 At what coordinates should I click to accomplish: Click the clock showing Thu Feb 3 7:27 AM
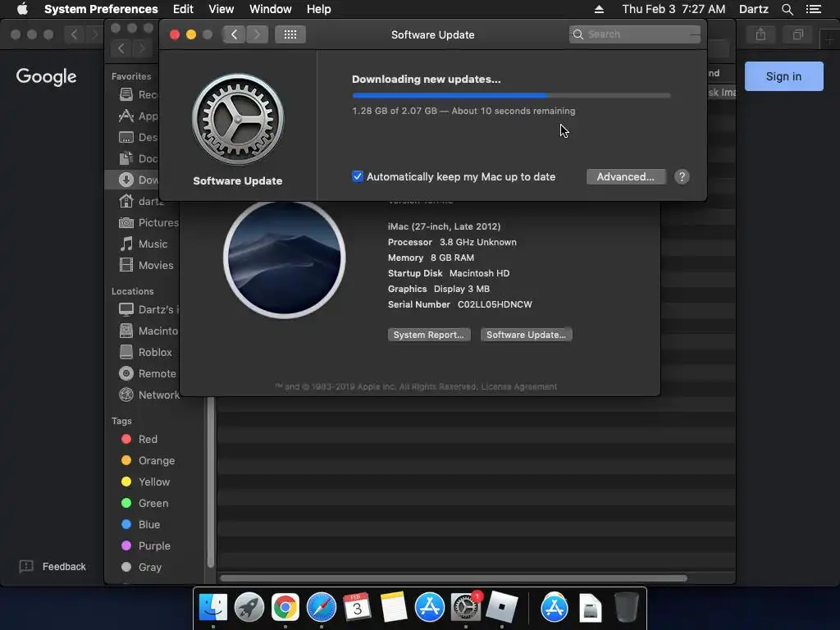(673, 9)
